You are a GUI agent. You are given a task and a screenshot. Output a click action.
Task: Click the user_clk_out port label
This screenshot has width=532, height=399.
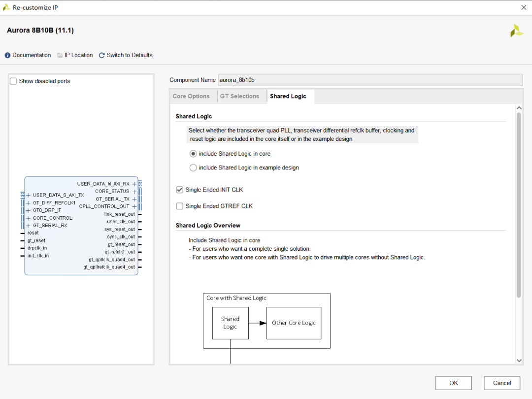point(121,222)
